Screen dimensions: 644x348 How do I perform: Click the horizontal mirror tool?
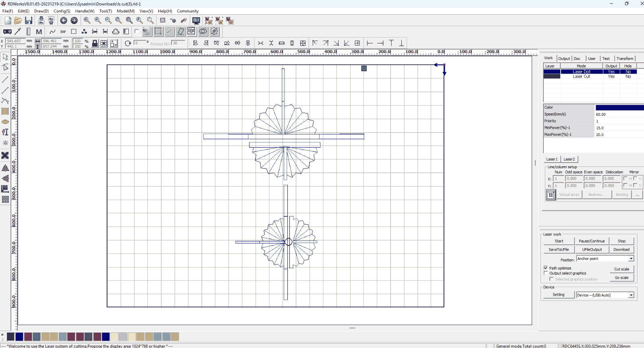(x=5, y=168)
